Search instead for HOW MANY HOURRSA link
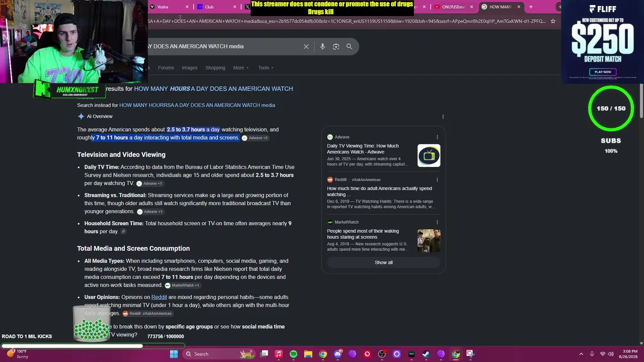The width and height of the screenshot is (644, 362). point(197,105)
